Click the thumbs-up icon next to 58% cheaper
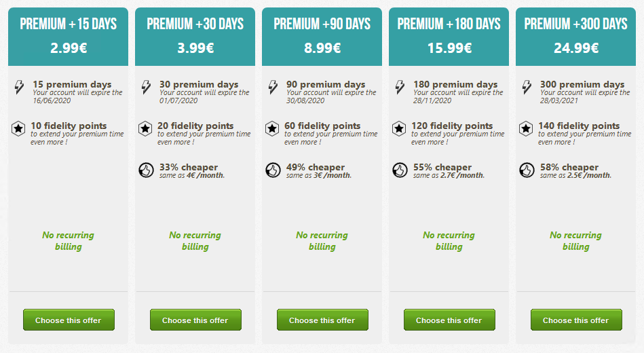 click(527, 170)
